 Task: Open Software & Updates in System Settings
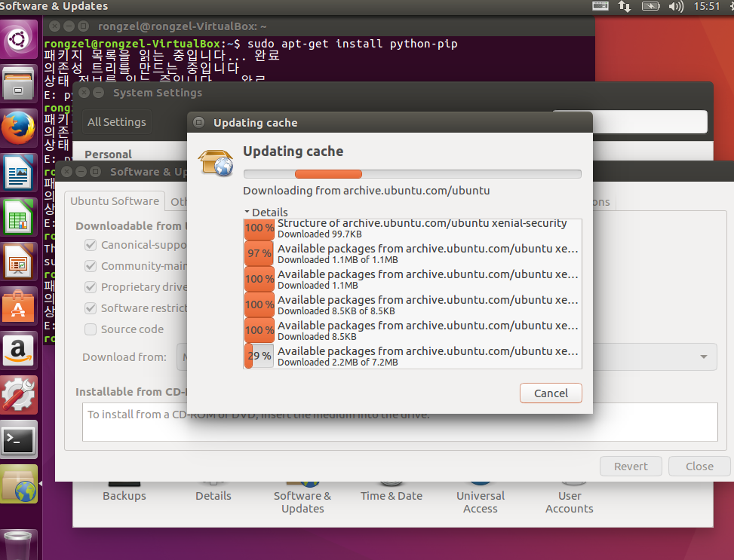pyautogui.click(x=303, y=500)
